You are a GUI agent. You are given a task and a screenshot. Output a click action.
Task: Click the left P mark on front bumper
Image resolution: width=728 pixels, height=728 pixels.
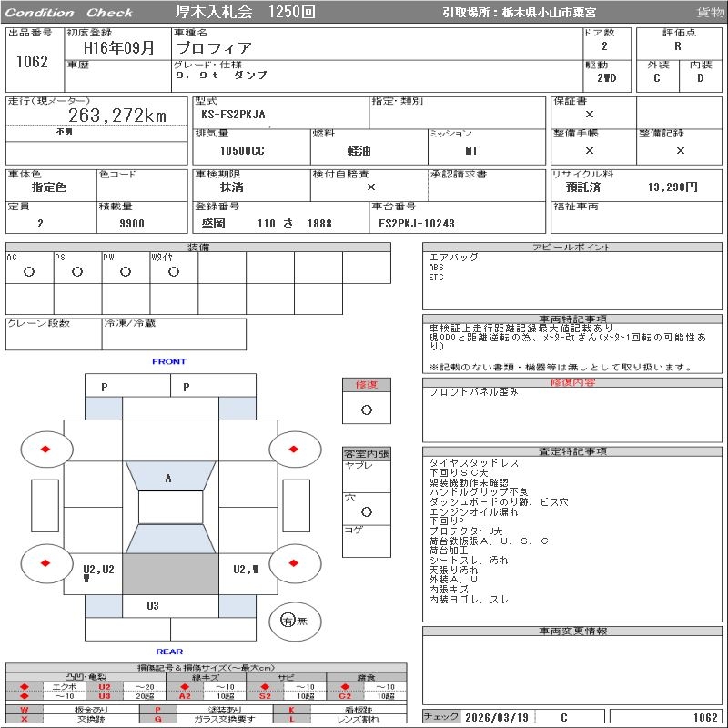(x=105, y=387)
